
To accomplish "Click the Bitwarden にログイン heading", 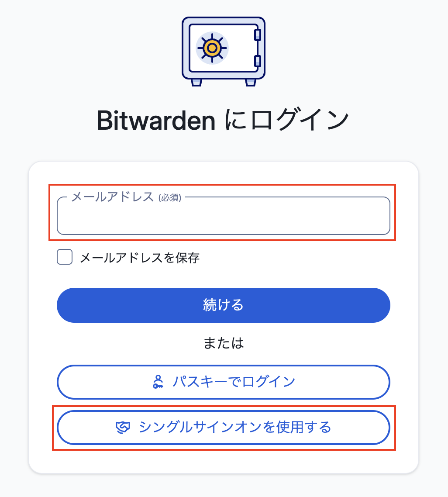I will tap(223, 121).
